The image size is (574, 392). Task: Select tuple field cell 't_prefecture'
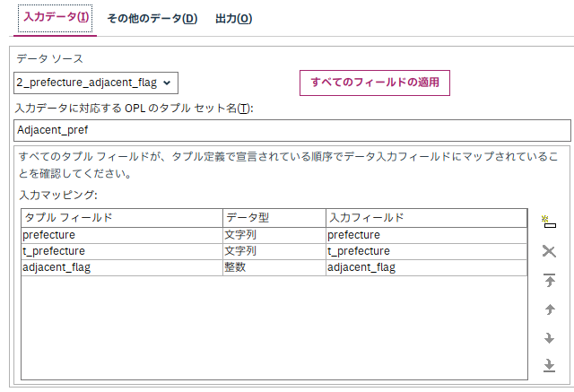tap(122, 251)
